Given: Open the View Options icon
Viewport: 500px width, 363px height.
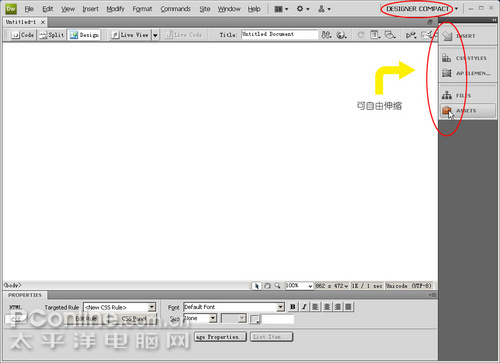Looking at the screenshot, I should coord(375,35).
